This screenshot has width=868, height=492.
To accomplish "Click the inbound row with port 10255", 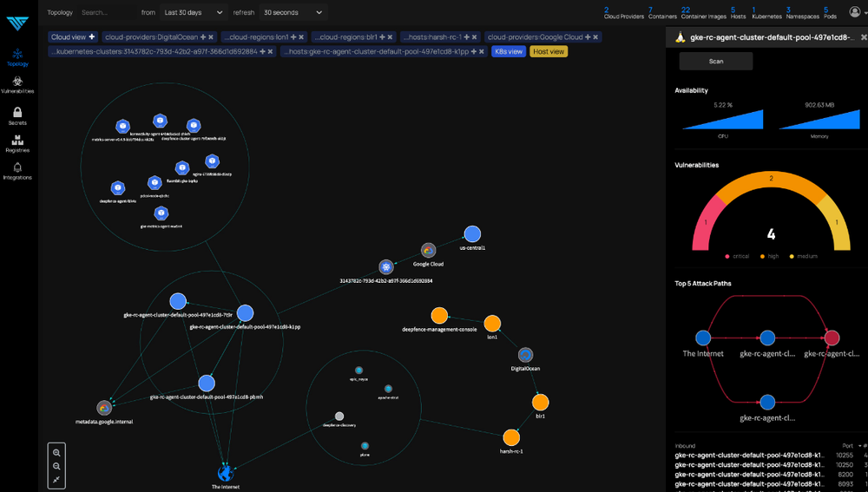I will pyautogui.click(x=771, y=456).
